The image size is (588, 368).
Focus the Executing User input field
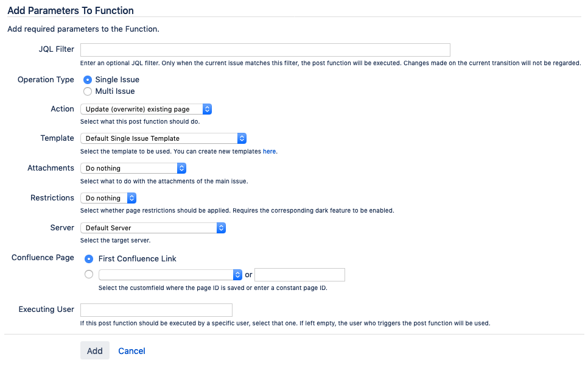pos(156,310)
